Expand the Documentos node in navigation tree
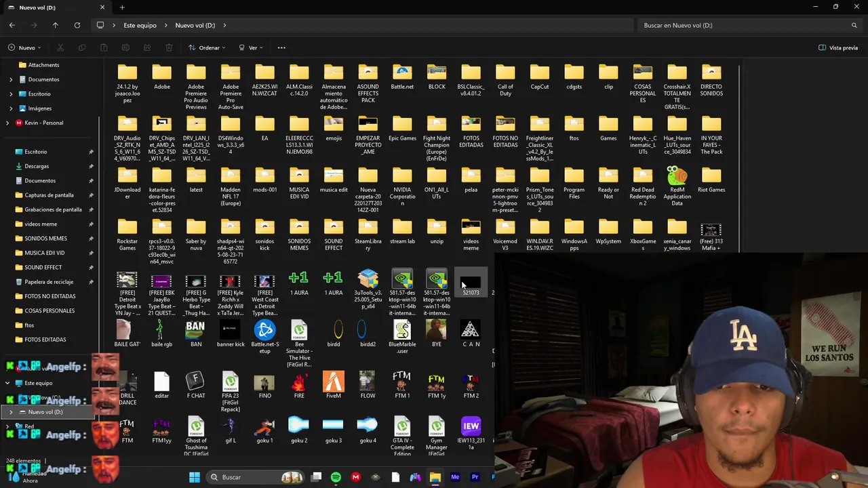Viewport: 868px width, 488px height. click(x=11, y=79)
